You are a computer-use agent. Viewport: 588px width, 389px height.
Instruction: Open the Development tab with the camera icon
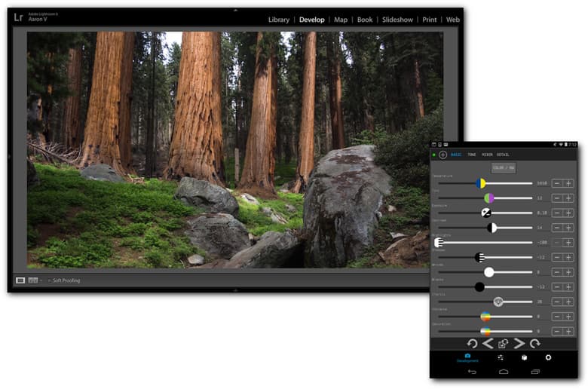(x=467, y=357)
